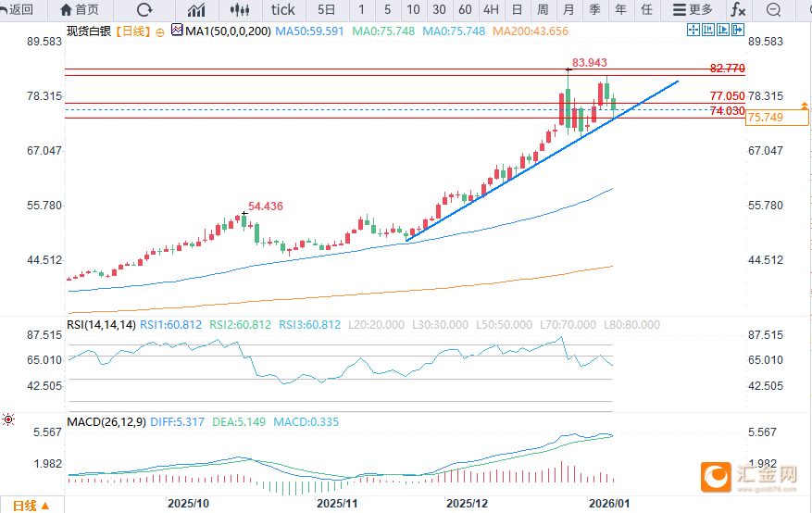Select the 30-minute timeframe

point(439,9)
